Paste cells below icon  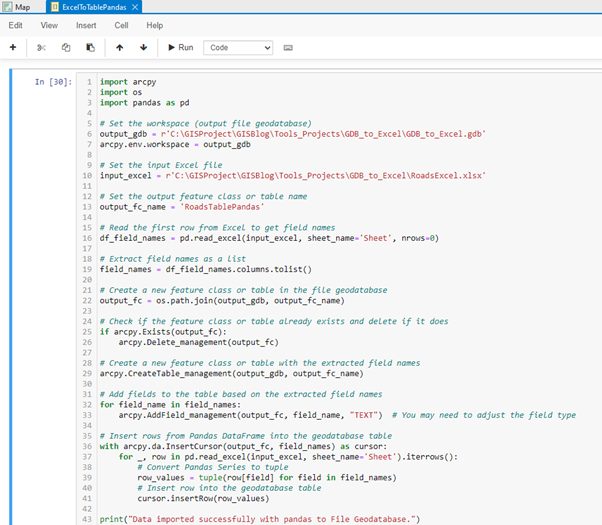[90, 48]
